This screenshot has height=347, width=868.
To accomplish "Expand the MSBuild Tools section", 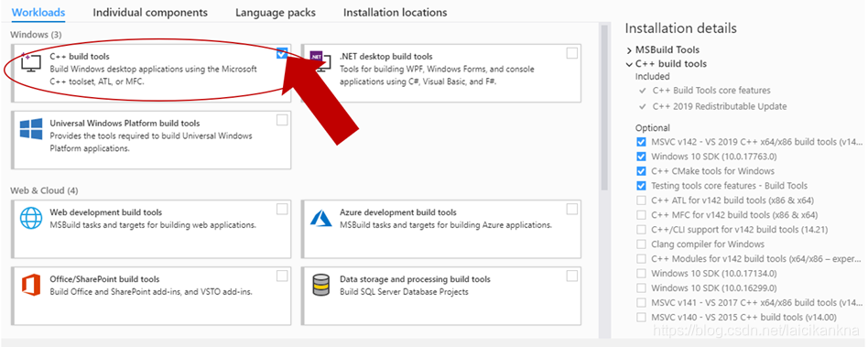I will coord(629,49).
